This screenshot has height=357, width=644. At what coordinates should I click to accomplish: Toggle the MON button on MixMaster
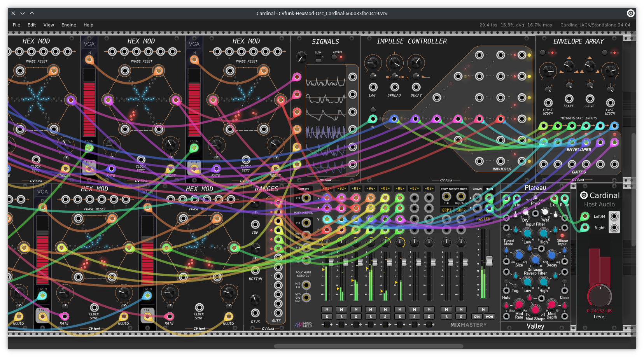click(489, 317)
